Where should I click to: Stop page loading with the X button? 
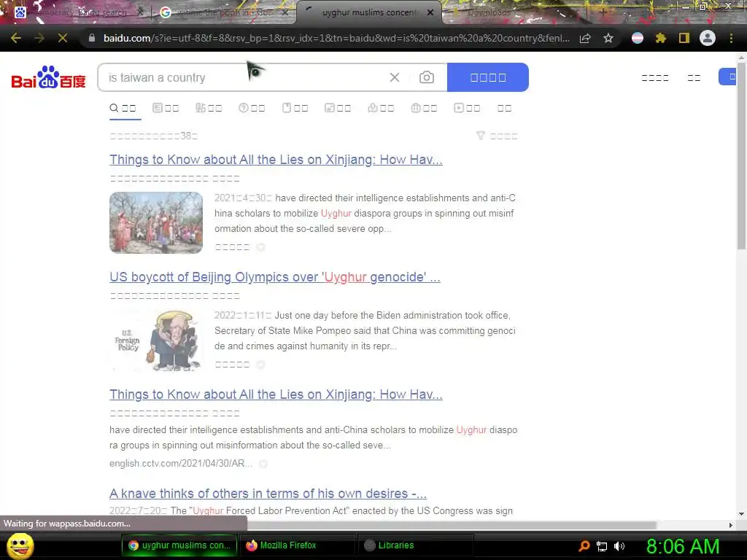(x=63, y=38)
